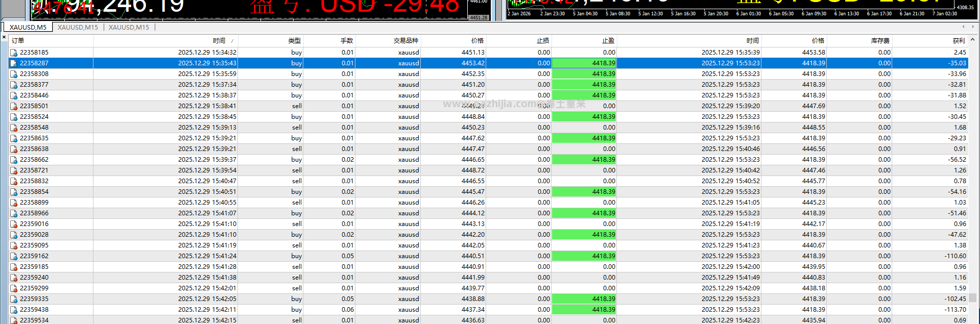Sort by the 类型 column header
Screen dimensions: 980x324
point(271,40)
